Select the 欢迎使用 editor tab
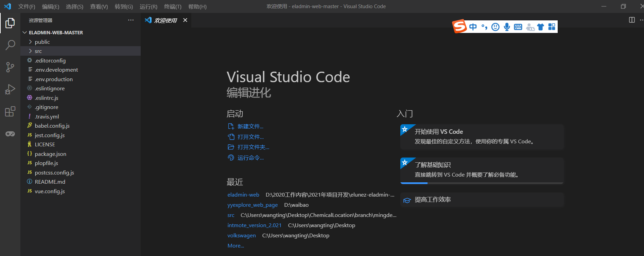The width and height of the screenshot is (644, 256). click(166, 20)
